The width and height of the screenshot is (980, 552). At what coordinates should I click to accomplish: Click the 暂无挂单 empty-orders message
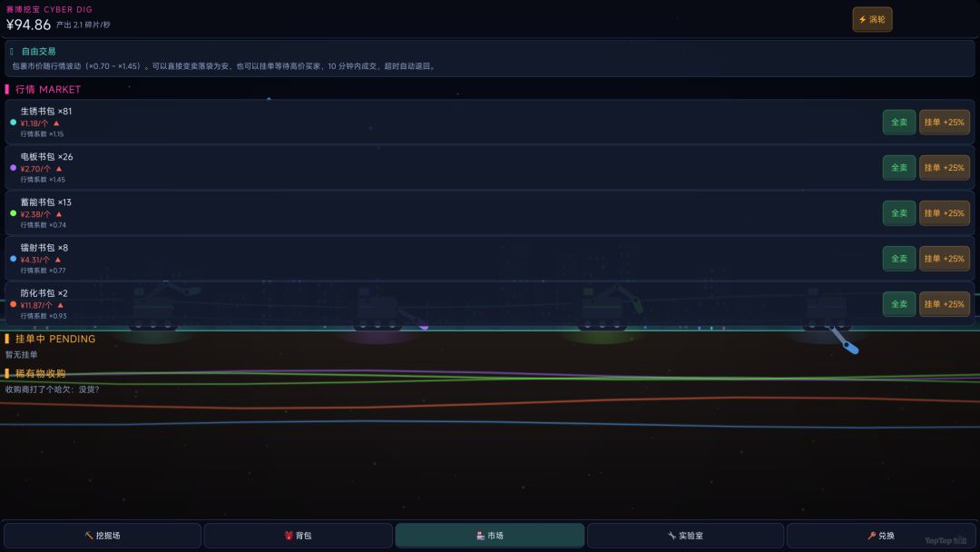[21, 354]
